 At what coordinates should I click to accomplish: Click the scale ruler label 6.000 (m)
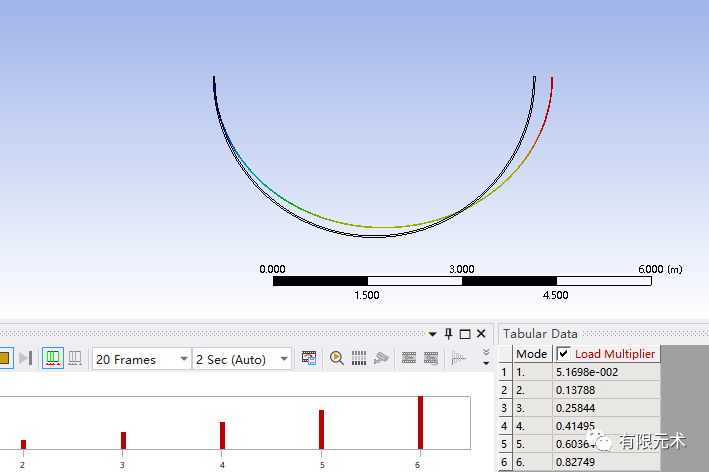pos(660,269)
